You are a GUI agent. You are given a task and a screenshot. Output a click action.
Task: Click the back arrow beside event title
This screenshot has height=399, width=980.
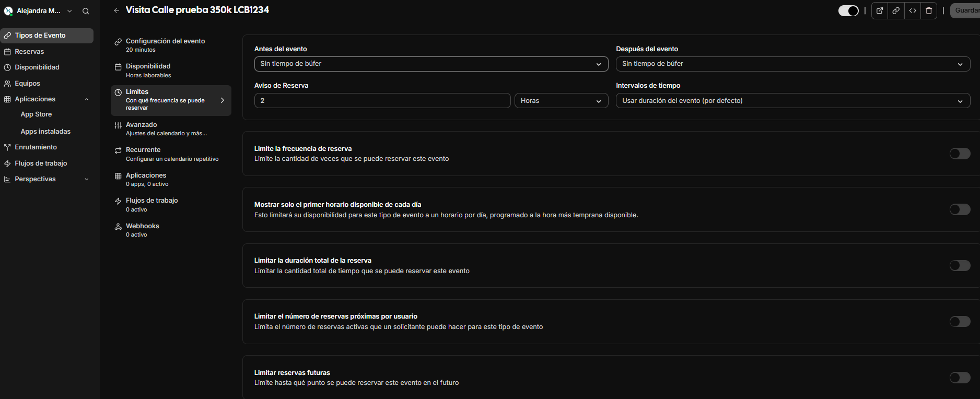(116, 10)
